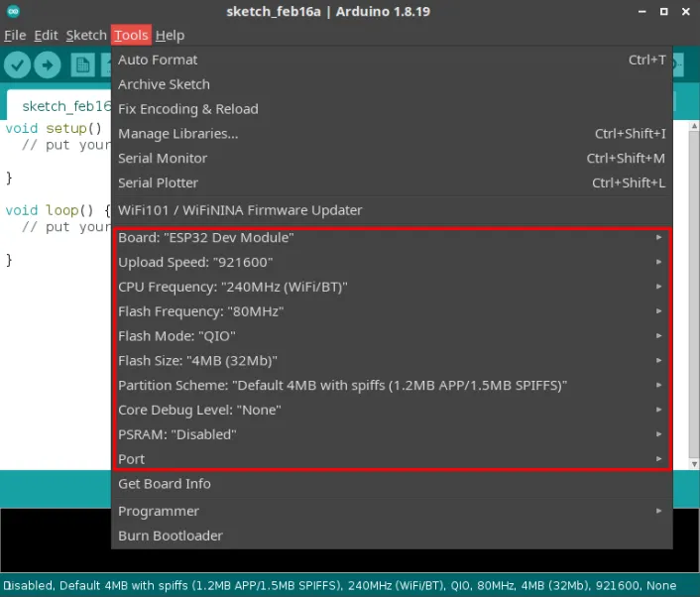Expand Flash Mode: "QIO" submenu
The image size is (700, 597).
click(x=392, y=336)
